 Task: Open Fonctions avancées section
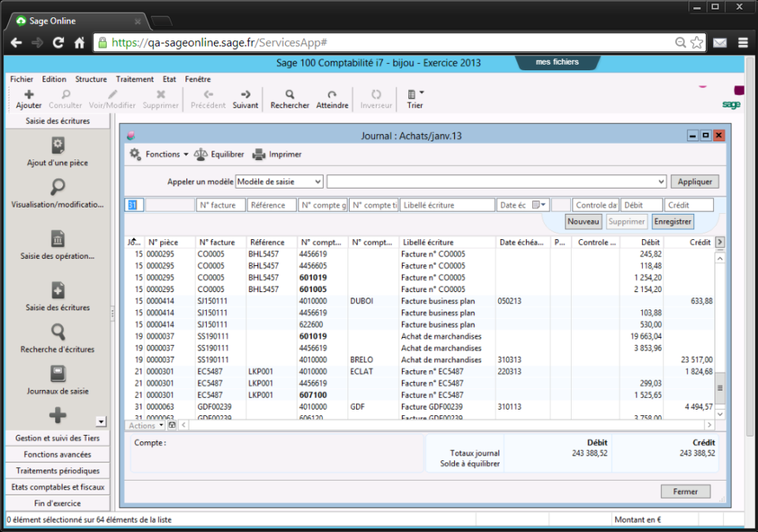coord(58,455)
